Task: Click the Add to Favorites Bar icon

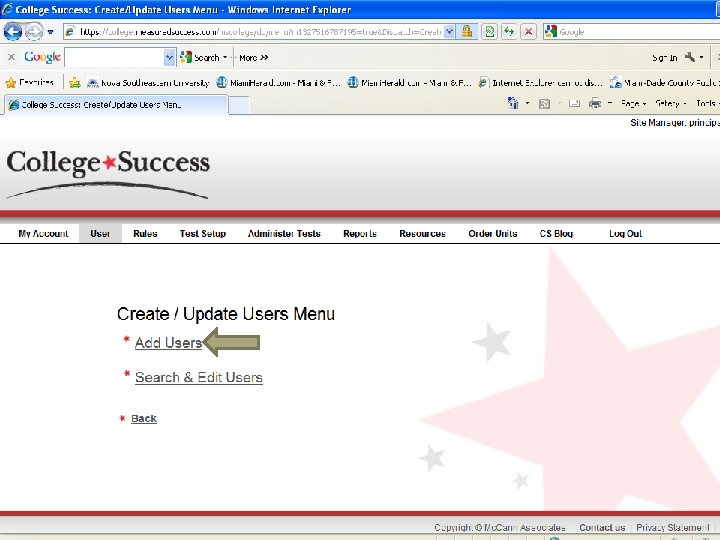Action: coord(75,83)
